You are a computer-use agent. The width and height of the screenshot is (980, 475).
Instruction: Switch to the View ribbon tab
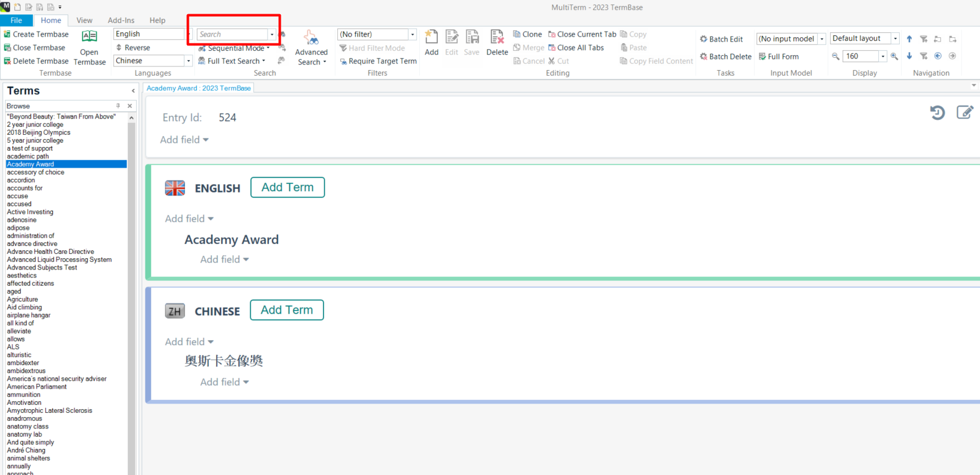tap(84, 20)
